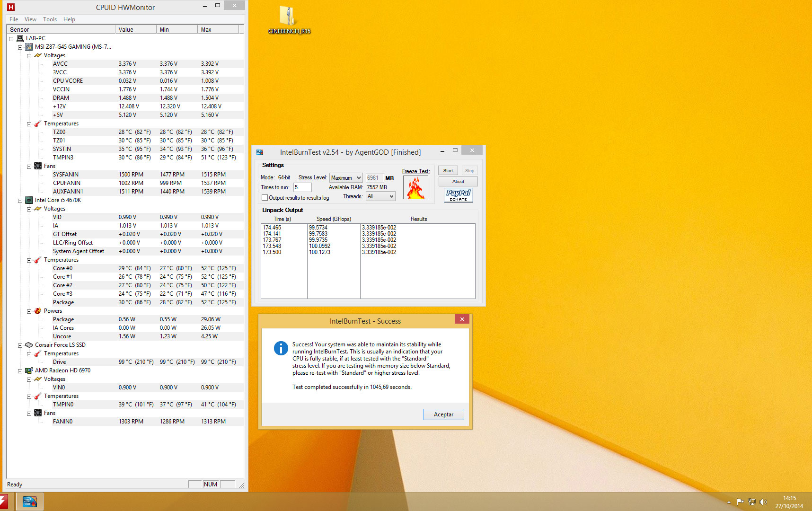Collapse the MSI Z87-G45 GAMING tree node
The width and height of the screenshot is (812, 511).
coord(20,47)
